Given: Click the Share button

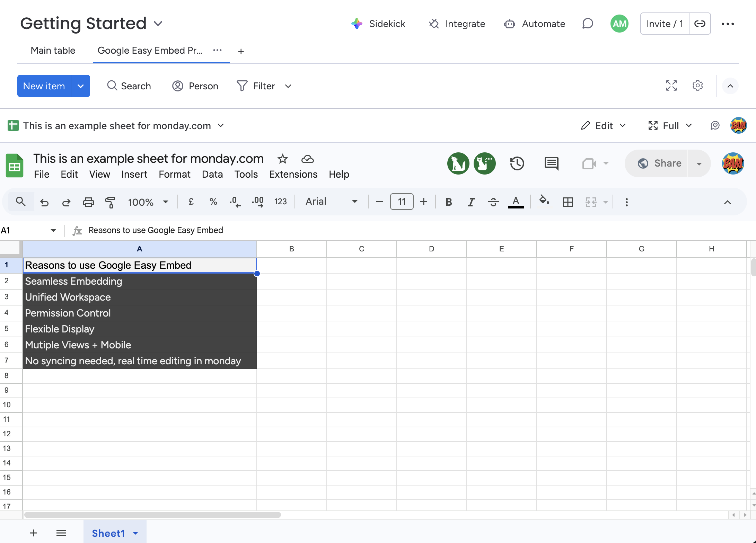Looking at the screenshot, I should (660, 163).
